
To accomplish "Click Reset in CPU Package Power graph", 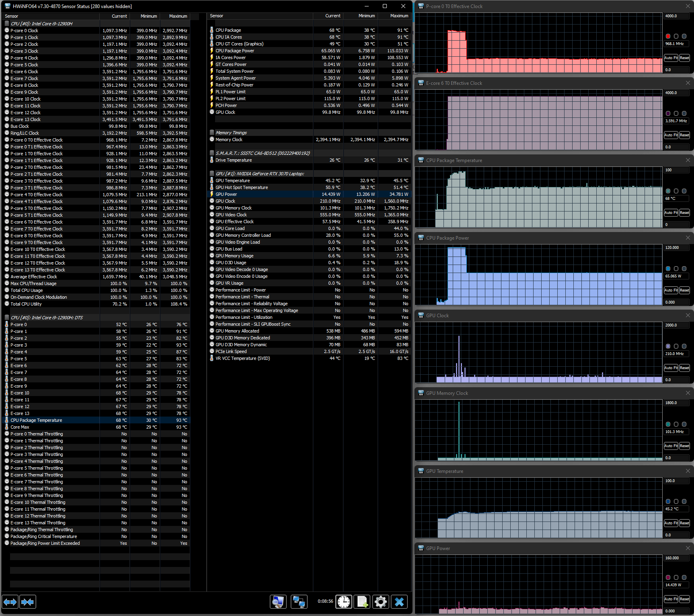I will 684,290.
